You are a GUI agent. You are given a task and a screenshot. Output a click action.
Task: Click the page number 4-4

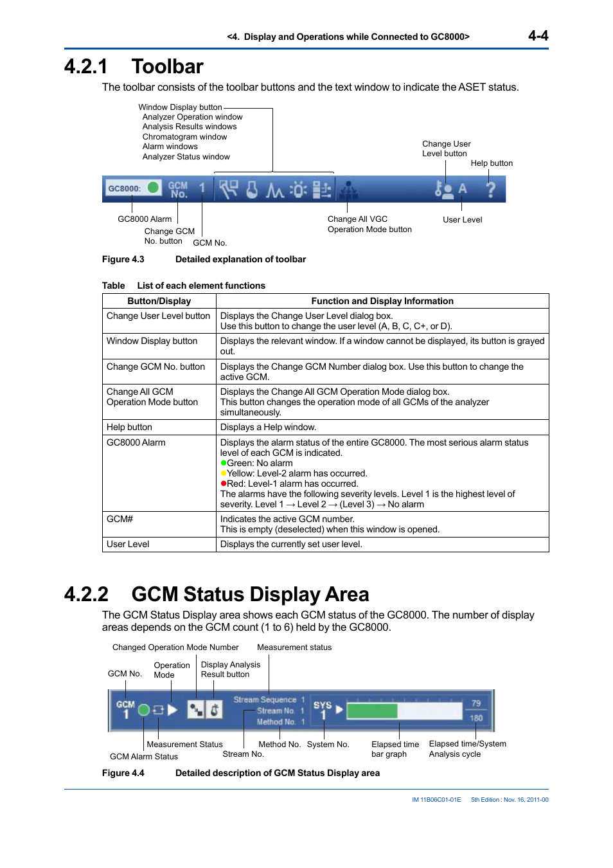pyautogui.click(x=538, y=36)
